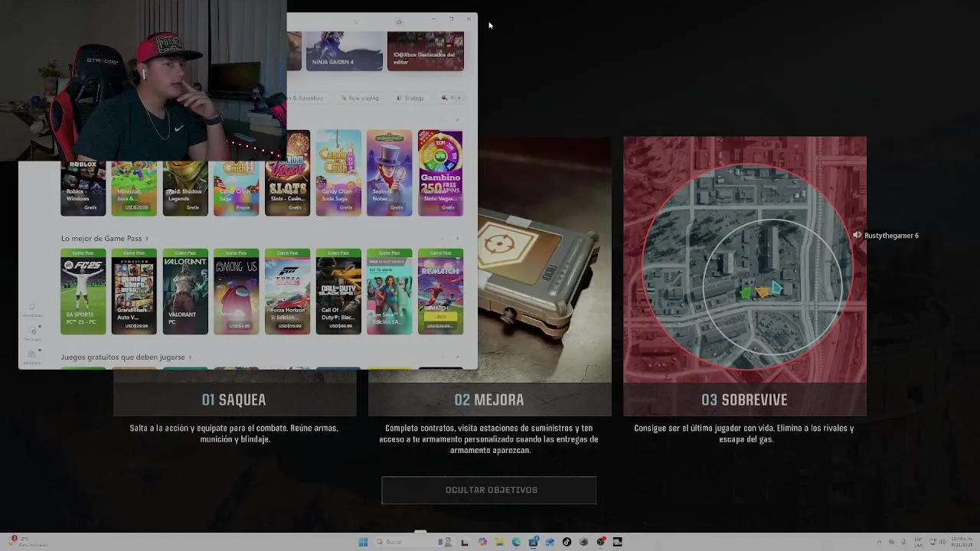Open the taskbar clock and date
Viewport: 980px width, 551px height.
pyautogui.click(x=962, y=542)
